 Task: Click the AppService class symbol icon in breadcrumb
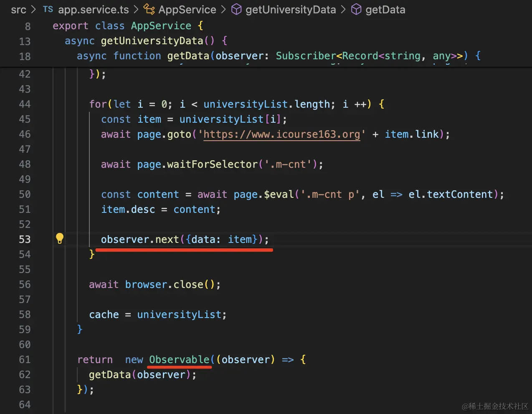149,9
